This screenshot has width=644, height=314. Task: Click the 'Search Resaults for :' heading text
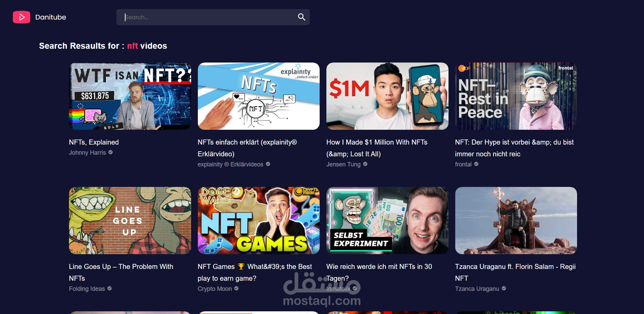coord(82,46)
